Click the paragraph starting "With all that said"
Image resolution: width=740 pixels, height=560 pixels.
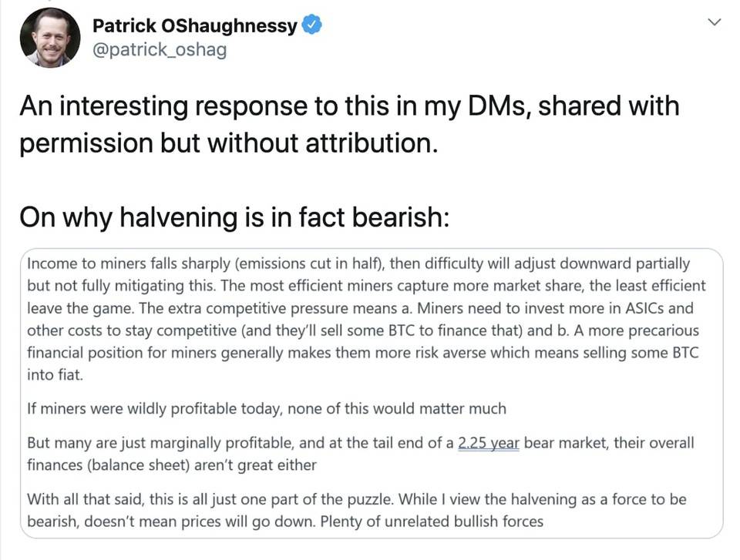coord(356,510)
